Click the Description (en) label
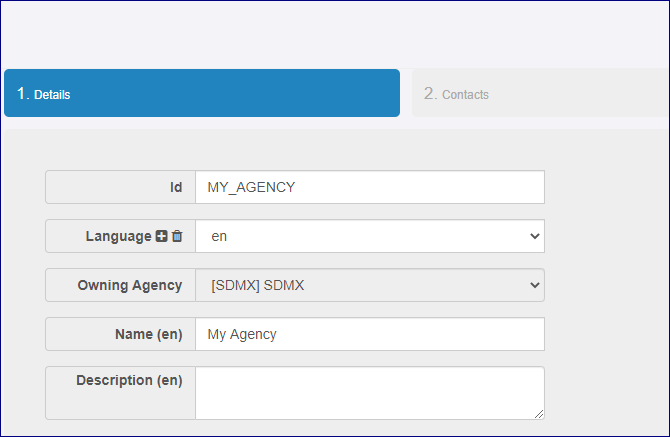 point(129,381)
